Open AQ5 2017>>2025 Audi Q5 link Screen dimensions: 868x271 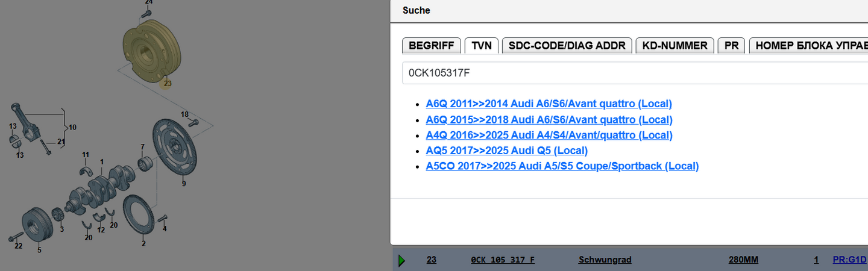coord(506,151)
